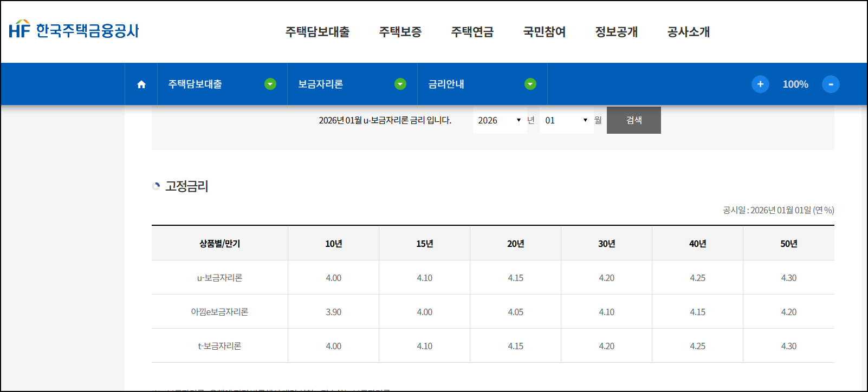The height and width of the screenshot is (392, 868).
Task: Select the t-보금자리론 row label
Action: [219, 346]
